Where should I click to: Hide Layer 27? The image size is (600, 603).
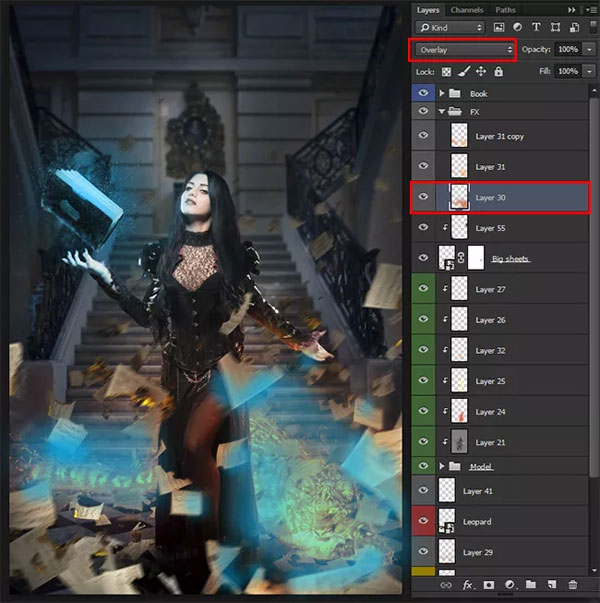pos(423,288)
